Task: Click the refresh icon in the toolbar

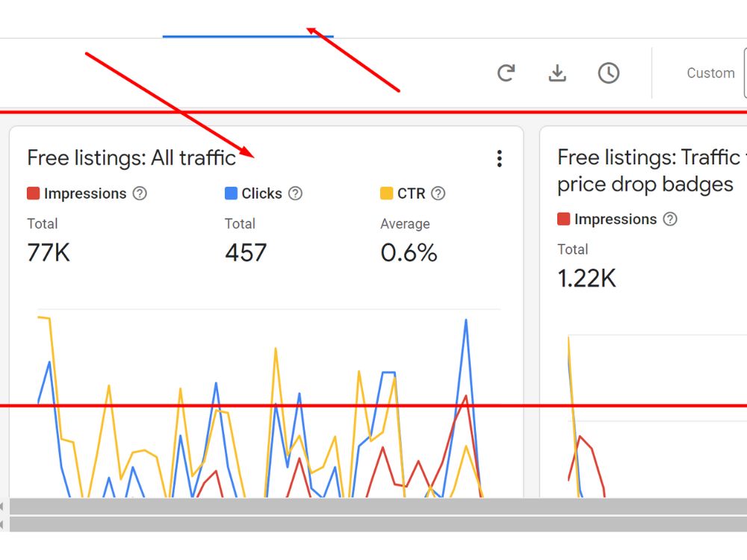Action: coord(506,73)
